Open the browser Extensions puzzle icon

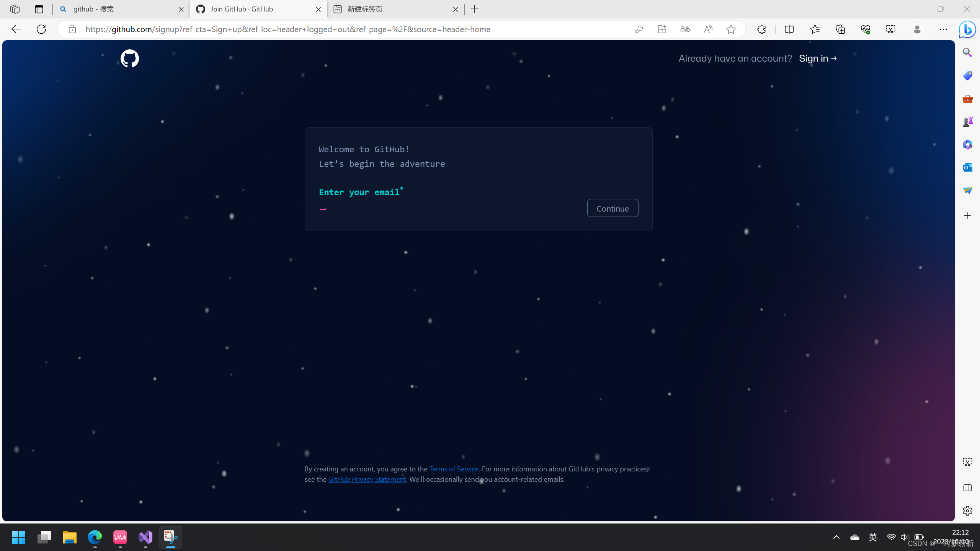point(761,29)
